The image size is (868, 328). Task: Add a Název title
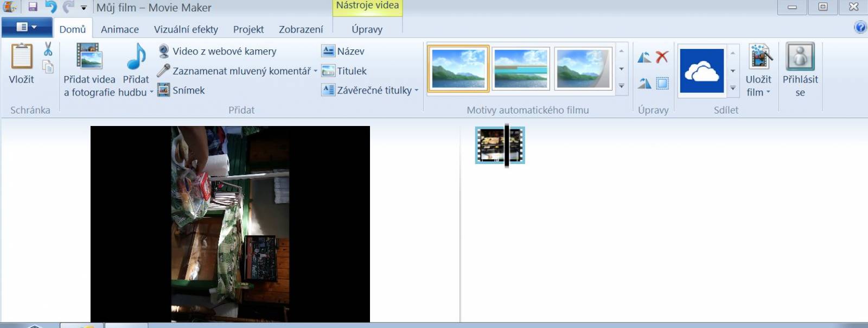tap(343, 51)
